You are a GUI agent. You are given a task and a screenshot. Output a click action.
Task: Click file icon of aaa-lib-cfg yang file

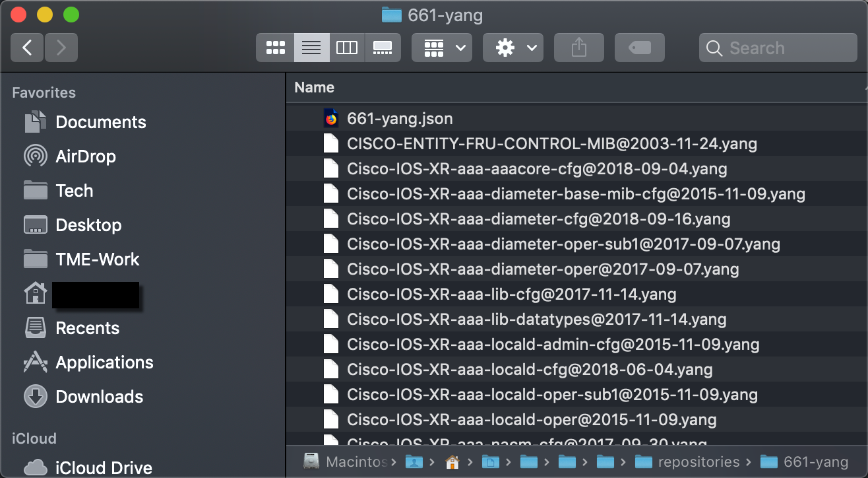[331, 294]
